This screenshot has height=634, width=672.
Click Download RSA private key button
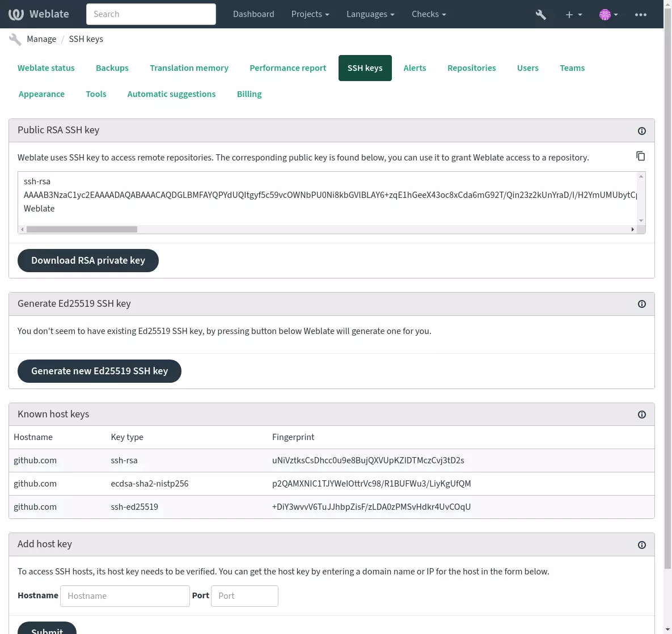point(88,261)
